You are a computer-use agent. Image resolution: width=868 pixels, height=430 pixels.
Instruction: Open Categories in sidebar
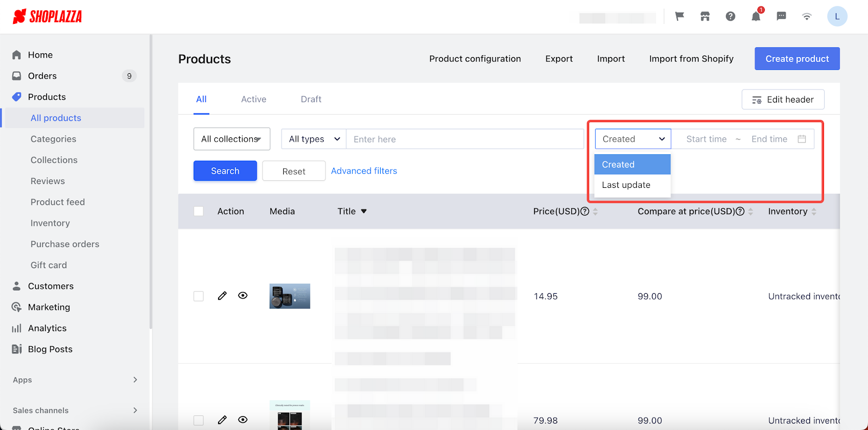coord(53,139)
